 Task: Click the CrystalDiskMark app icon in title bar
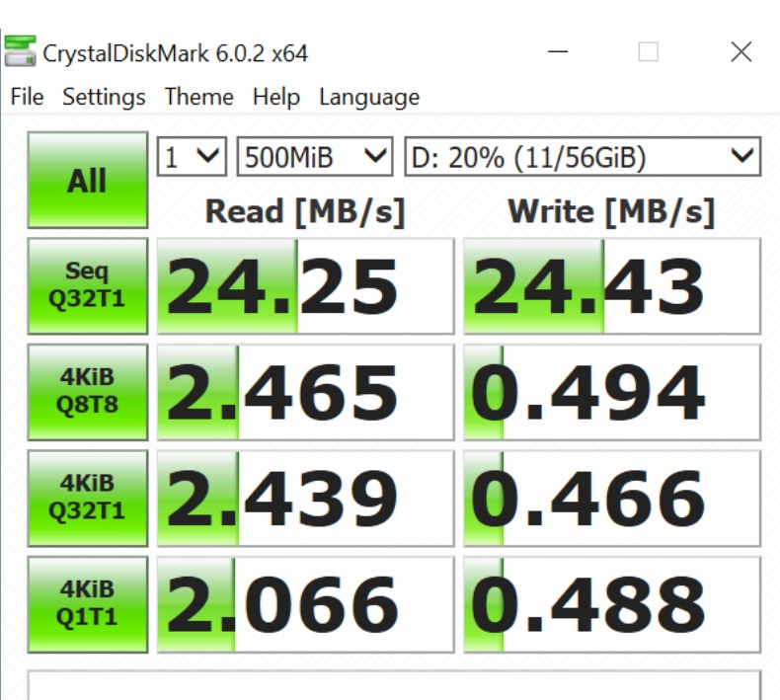21,51
